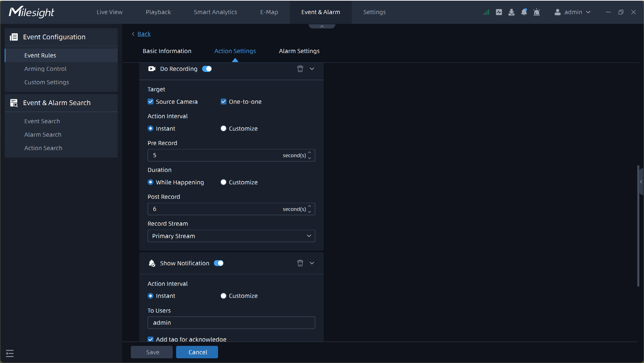Disable the Show Notification toggle
This screenshot has width=644, height=363.
(x=219, y=263)
